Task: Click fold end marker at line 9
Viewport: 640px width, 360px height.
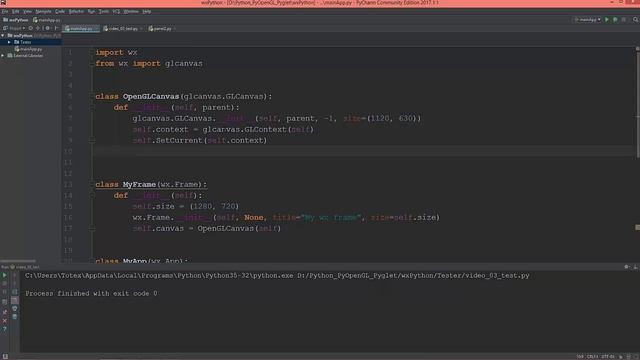Action: point(92,140)
